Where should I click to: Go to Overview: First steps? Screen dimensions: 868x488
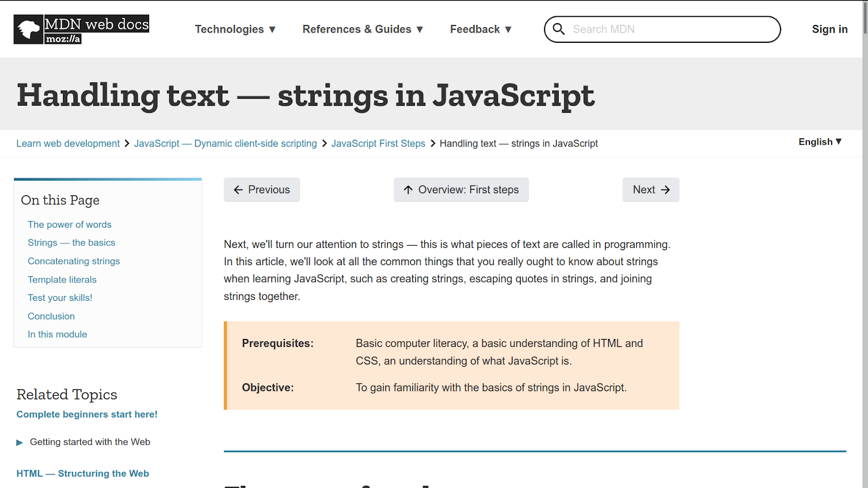pos(461,190)
